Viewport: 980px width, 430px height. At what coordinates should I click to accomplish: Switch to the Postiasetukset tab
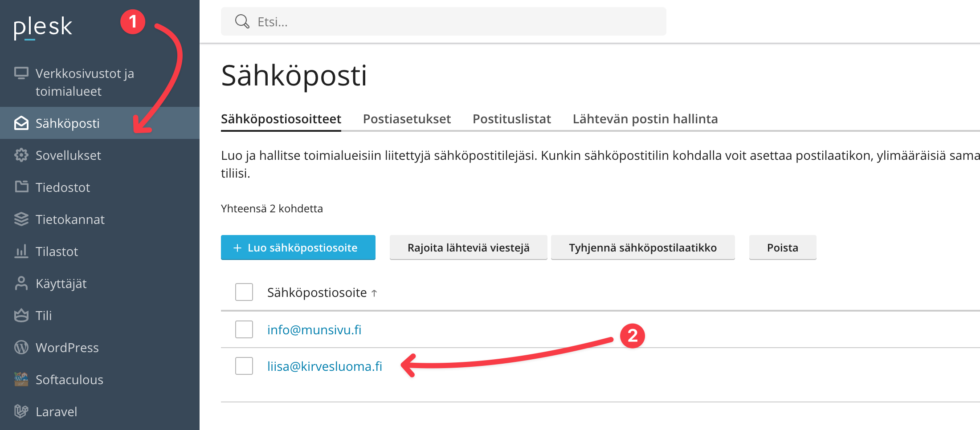coord(407,119)
